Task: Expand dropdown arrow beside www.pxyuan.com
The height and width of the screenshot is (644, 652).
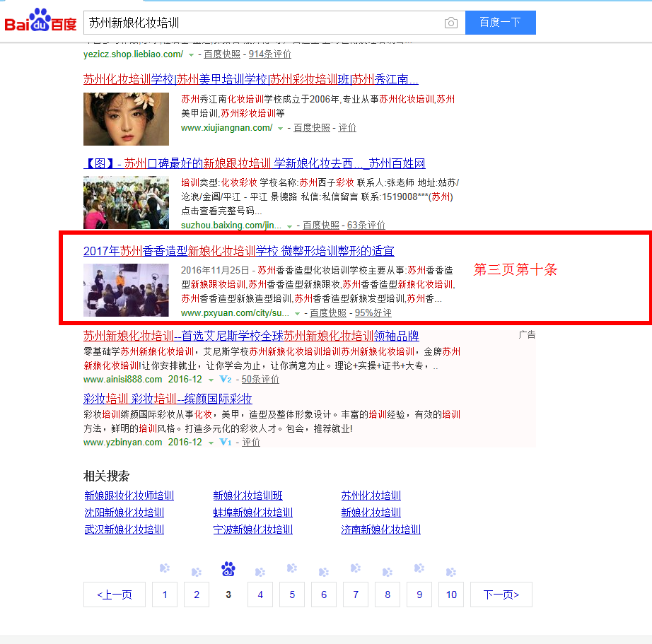Action: coord(297,314)
